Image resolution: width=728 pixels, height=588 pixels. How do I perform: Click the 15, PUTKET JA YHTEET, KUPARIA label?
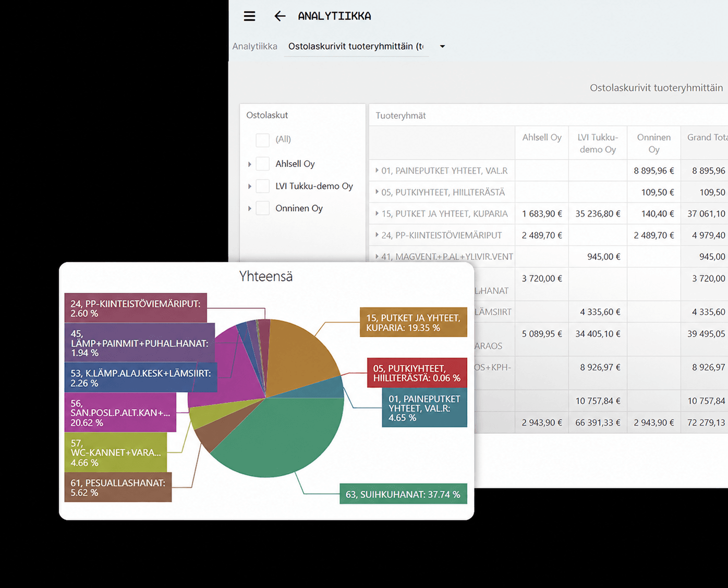coord(414,322)
